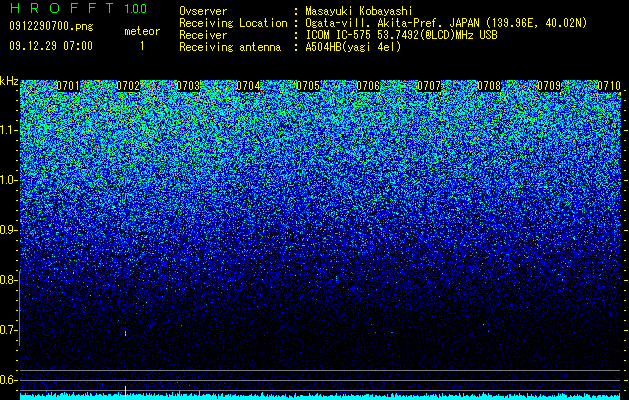629x400 pixels.
Task: Click the 0704 time marker
Action: 248,86
